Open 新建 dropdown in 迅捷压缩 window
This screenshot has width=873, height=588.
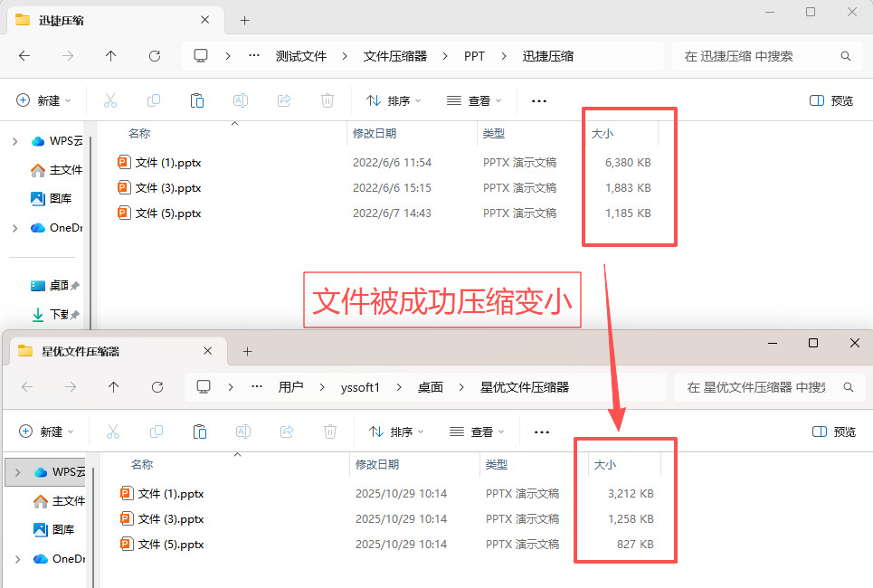(44, 100)
